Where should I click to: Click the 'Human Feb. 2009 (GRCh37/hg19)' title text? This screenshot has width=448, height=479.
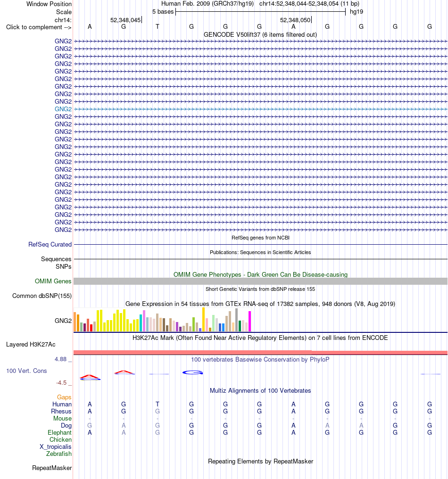(x=207, y=4)
